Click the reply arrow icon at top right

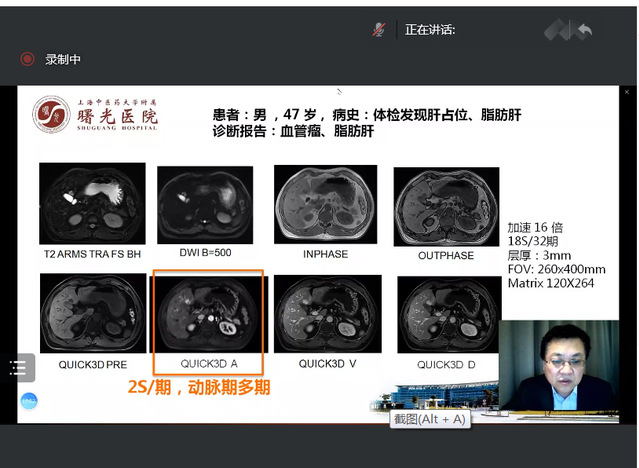583,31
